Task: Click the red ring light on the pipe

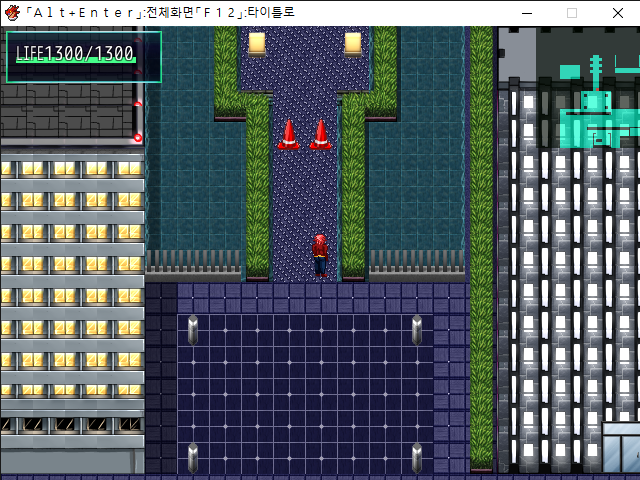Action: pyautogui.click(x=138, y=138)
